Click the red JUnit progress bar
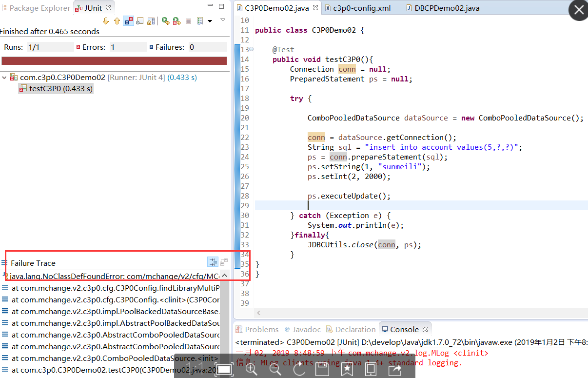The image size is (588, 378). (x=114, y=61)
